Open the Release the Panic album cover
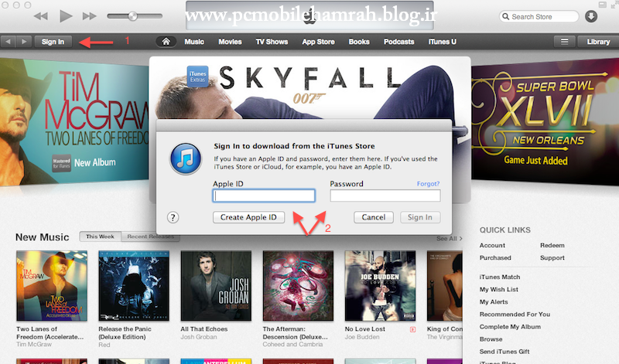This screenshot has width=619, height=364. pos(134,285)
